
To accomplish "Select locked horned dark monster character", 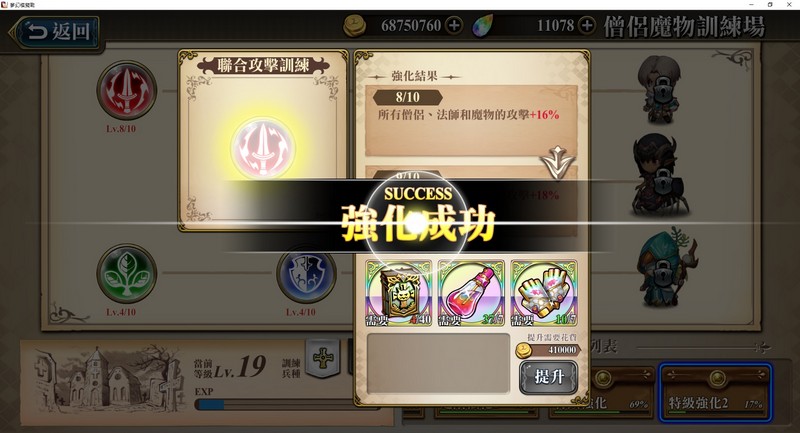I will 662,174.
